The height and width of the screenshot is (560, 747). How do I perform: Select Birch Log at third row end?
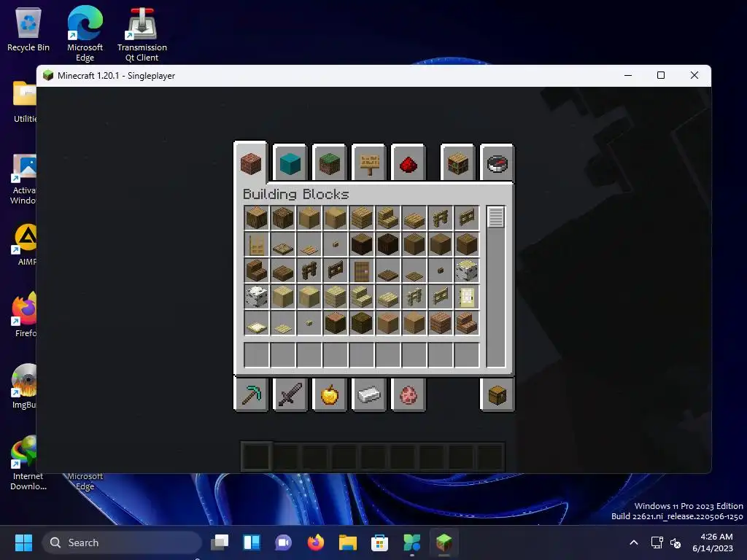pyautogui.click(x=466, y=271)
